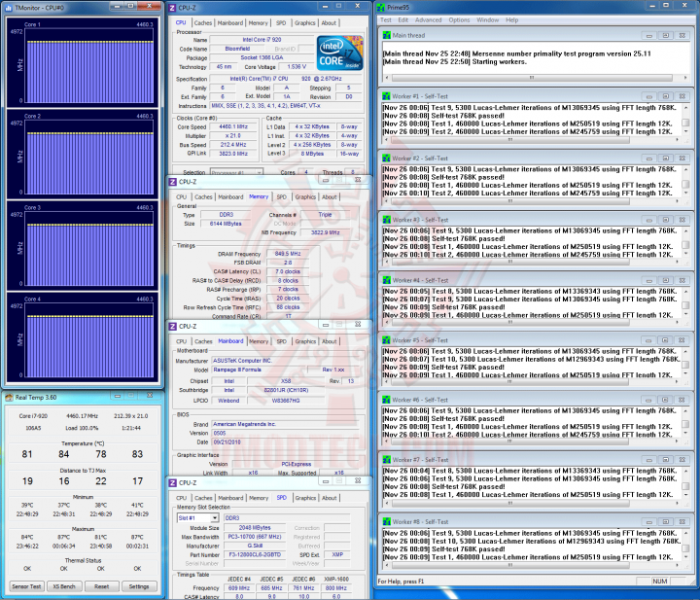Click the CPU-Z Memory window icon
700x600 pixels.
click(x=173, y=182)
